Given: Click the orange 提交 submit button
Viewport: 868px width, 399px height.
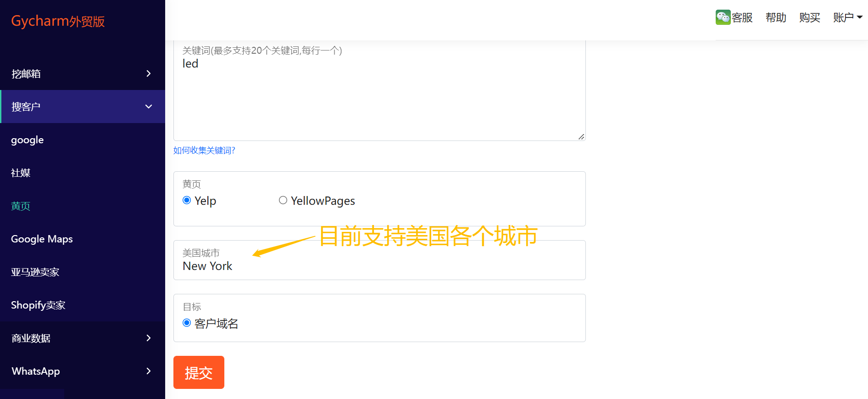Looking at the screenshot, I should point(199,372).
